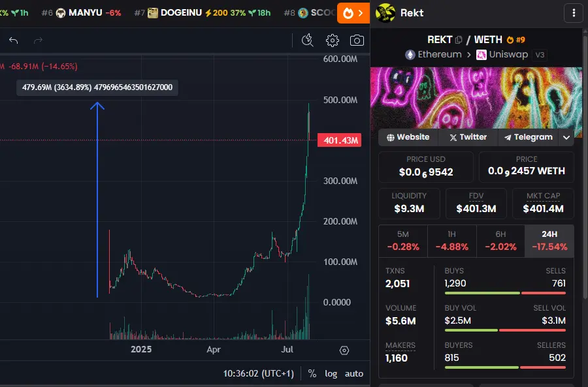Expand more social links chevron
Image resolution: width=588 pixels, height=387 pixels.
(566, 138)
